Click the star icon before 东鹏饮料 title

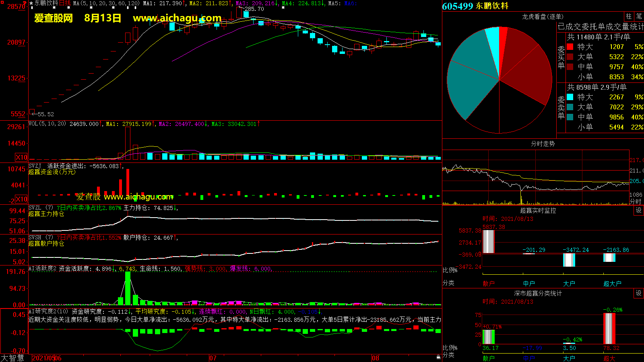pyautogui.click(x=31, y=3)
